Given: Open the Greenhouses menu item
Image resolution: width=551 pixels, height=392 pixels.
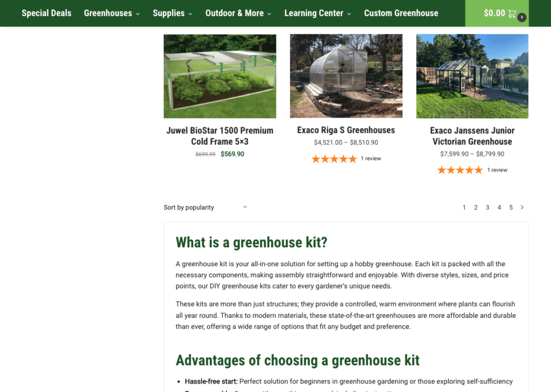Looking at the screenshot, I should point(108,13).
